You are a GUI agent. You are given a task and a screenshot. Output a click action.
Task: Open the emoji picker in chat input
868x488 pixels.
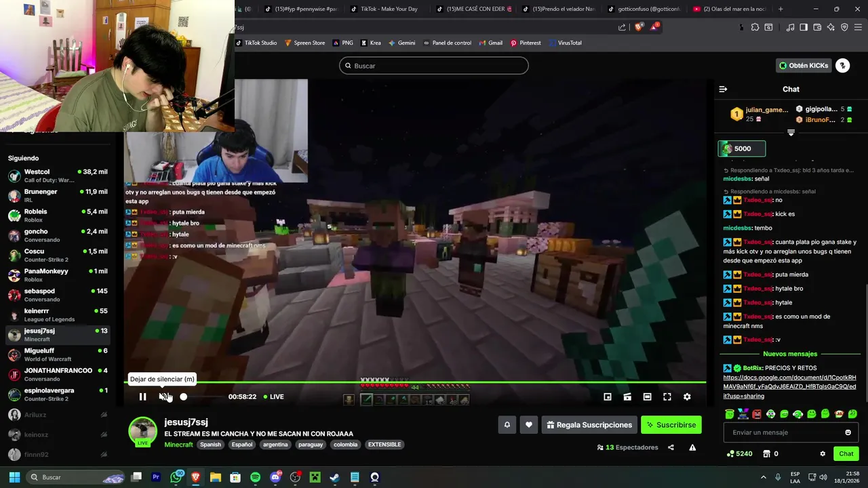(x=848, y=432)
